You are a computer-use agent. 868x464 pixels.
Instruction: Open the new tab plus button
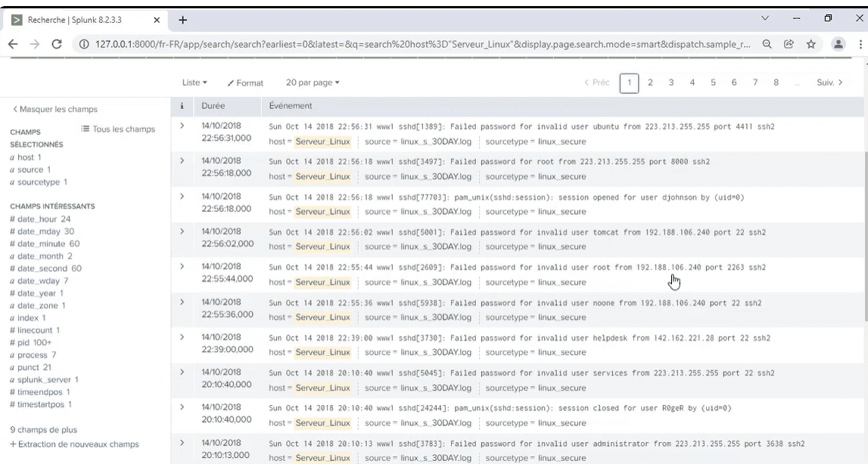pyautogui.click(x=182, y=20)
